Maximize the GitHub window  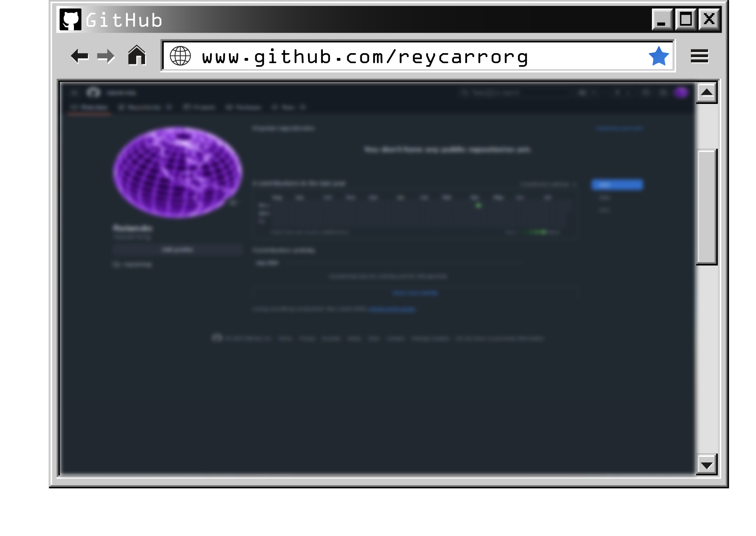tap(686, 19)
